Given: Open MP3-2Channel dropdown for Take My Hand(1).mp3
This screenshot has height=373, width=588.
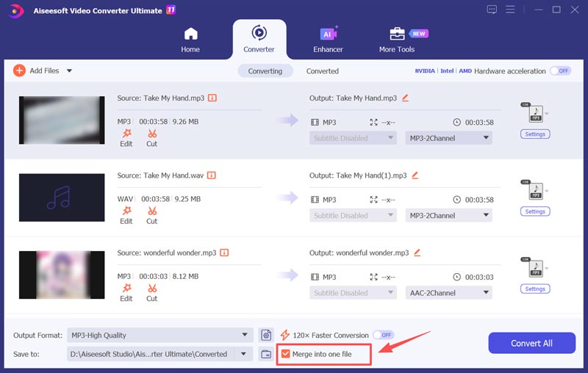Looking at the screenshot, I should coord(448,215).
